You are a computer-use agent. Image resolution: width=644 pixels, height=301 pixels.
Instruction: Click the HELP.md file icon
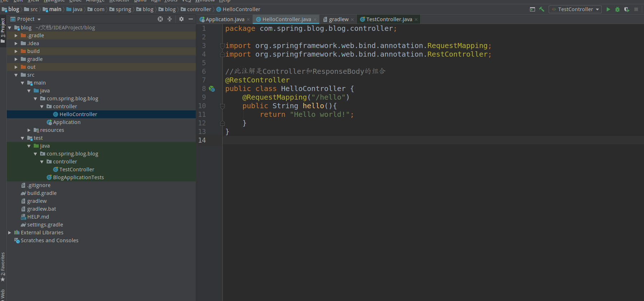(23, 217)
